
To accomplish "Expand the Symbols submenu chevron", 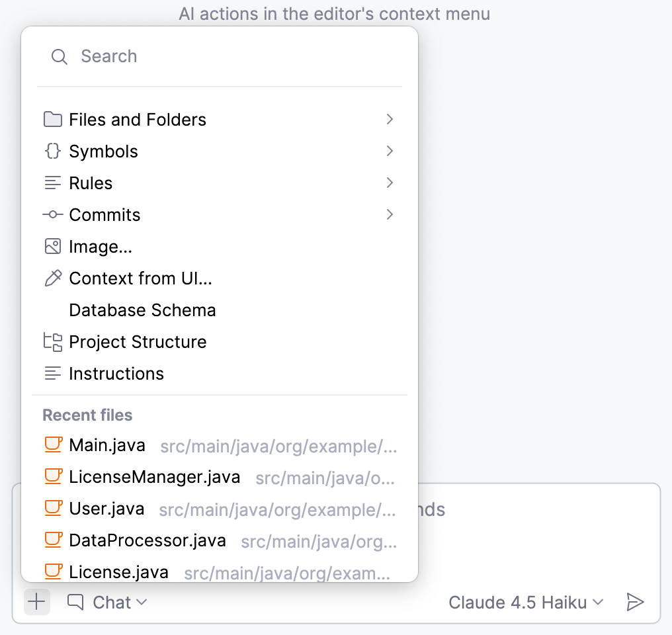I will pyautogui.click(x=390, y=151).
